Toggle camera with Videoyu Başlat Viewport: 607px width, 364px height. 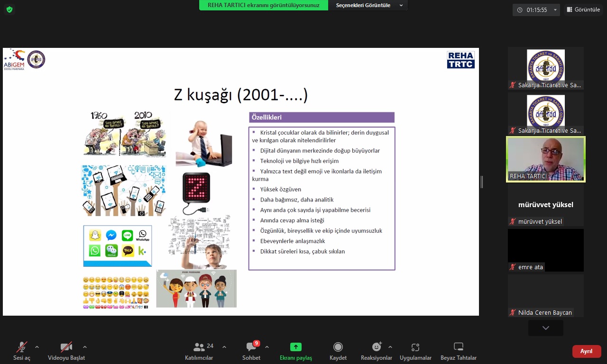click(66, 351)
